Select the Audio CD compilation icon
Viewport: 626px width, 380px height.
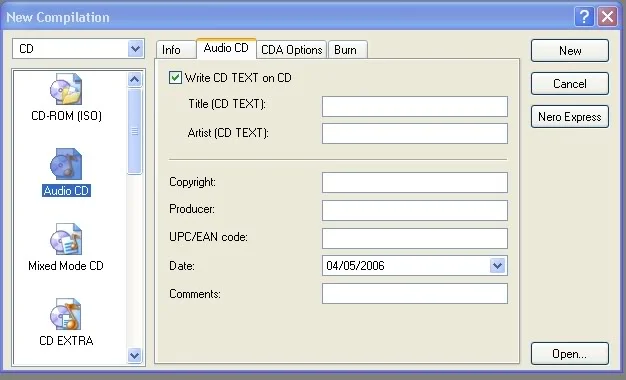pos(66,164)
